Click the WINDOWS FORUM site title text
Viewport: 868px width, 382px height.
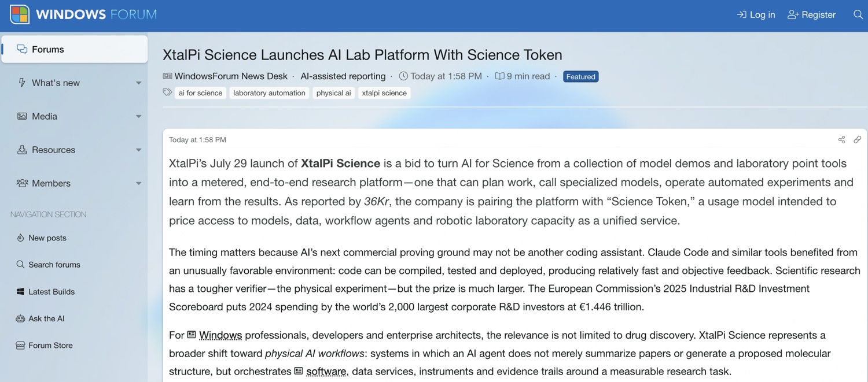coord(96,14)
